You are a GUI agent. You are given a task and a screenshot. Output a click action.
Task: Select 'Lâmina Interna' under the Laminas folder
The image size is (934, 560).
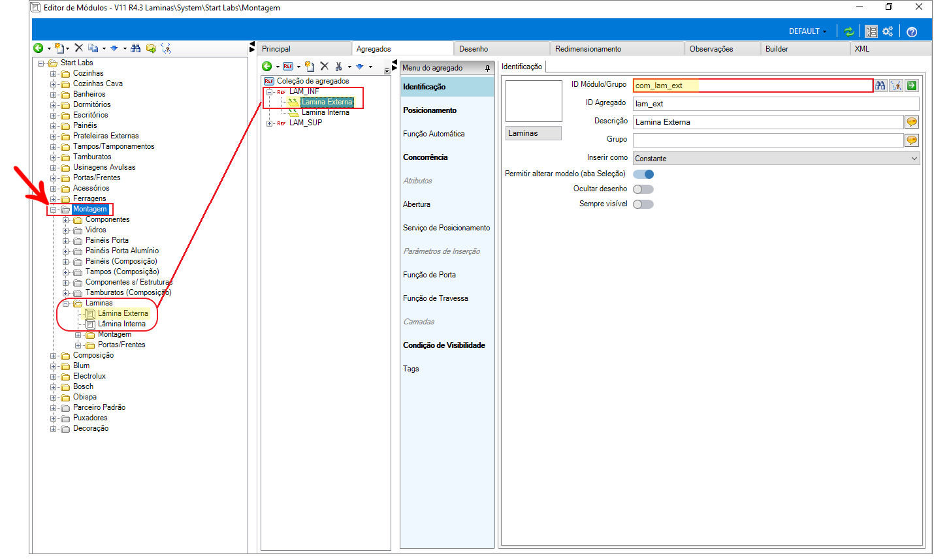121,324
